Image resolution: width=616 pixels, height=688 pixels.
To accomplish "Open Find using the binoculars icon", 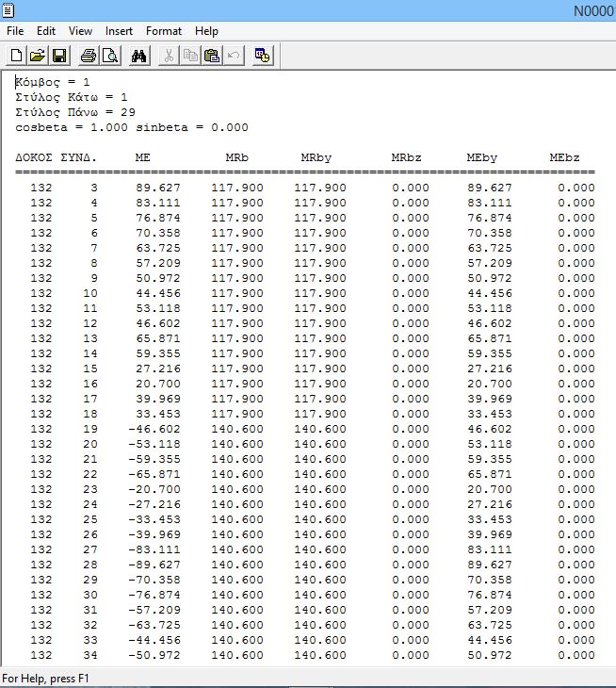I will click(x=139, y=56).
